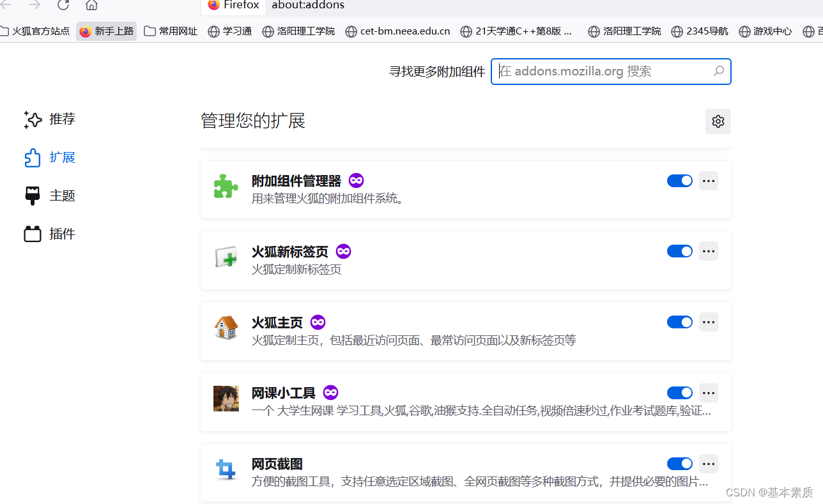823x504 pixels.
Task: Open more options for 网页截图
Action: [x=709, y=464]
